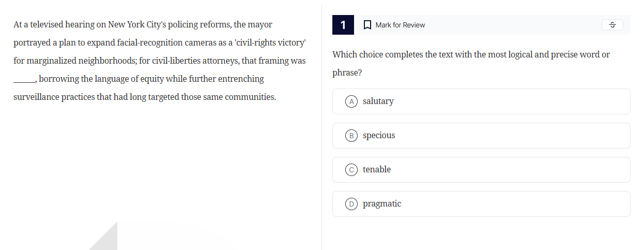This screenshot has width=644, height=250.
Task: Click the passage's last line about surveillance practices
Action: pyautogui.click(x=145, y=97)
